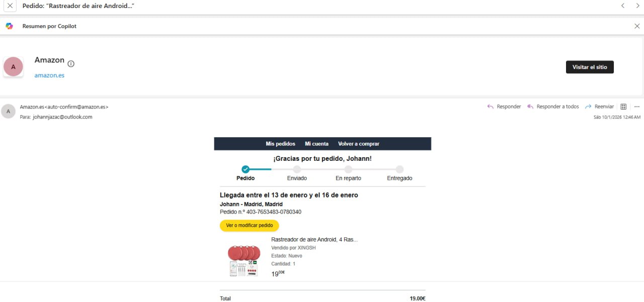Screen dimensions: 644x302
Task: Open the amazon.es link
Action: pos(49,75)
